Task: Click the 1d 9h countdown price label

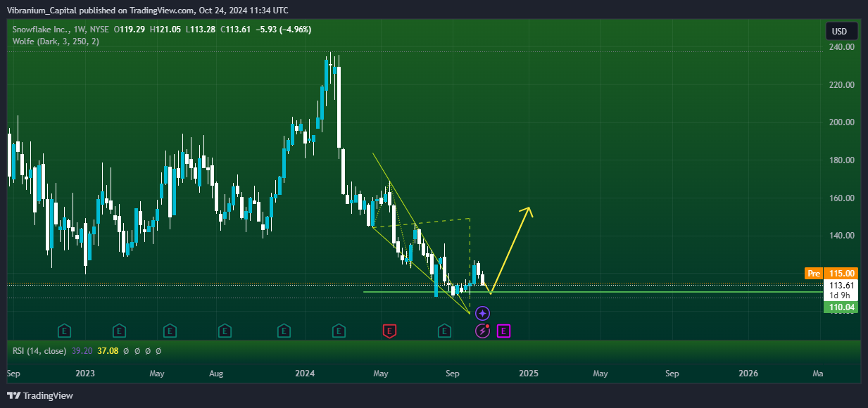Action: pyautogui.click(x=840, y=295)
